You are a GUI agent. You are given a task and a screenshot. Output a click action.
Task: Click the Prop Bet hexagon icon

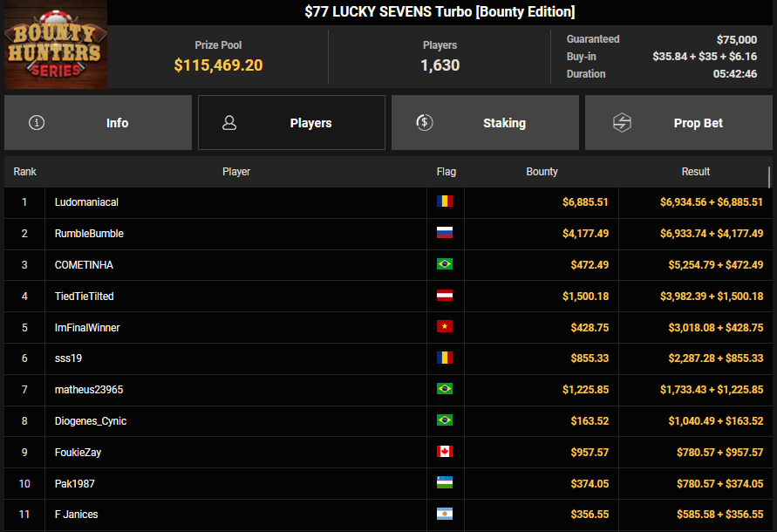coord(622,123)
